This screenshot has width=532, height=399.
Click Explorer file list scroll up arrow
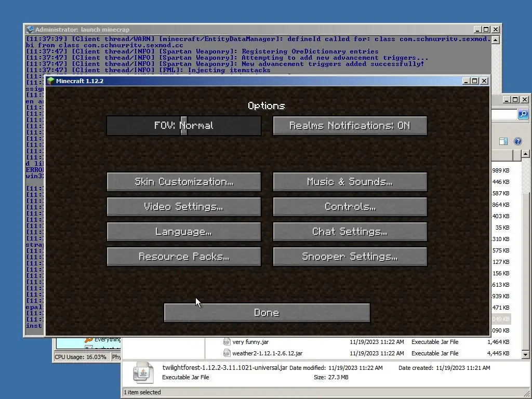point(526,154)
